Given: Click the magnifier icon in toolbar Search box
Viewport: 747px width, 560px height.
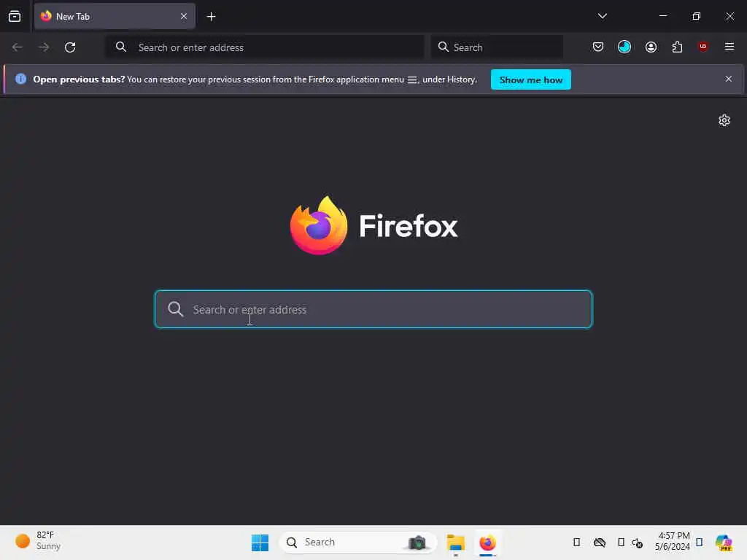Looking at the screenshot, I should point(443,47).
